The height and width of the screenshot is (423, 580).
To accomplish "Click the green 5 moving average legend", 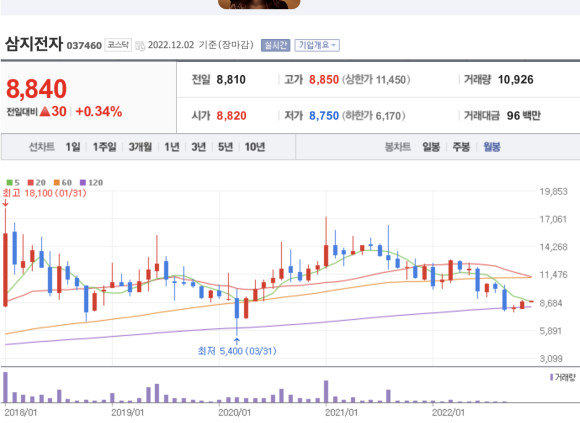I will 13,183.
